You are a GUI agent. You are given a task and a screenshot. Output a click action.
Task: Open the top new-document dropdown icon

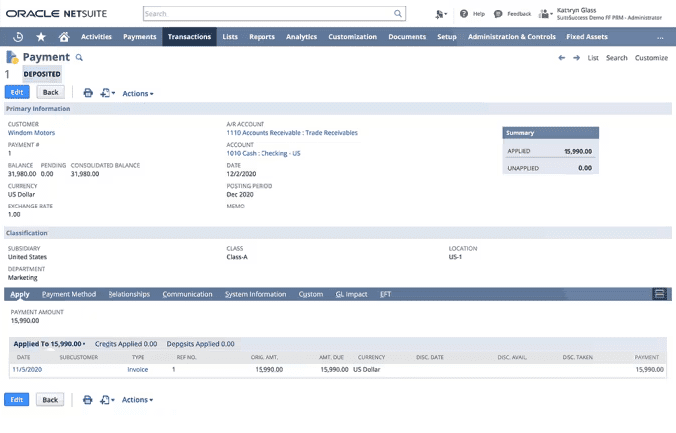[x=107, y=93]
